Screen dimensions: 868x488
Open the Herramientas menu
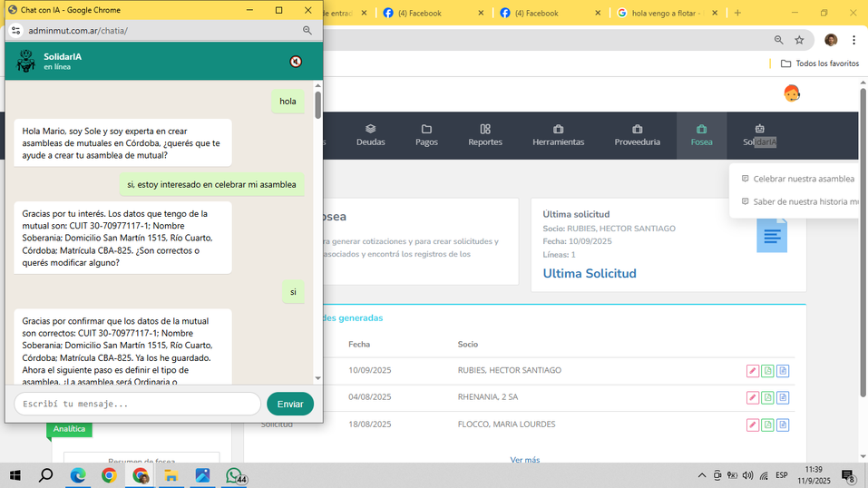[x=558, y=136]
